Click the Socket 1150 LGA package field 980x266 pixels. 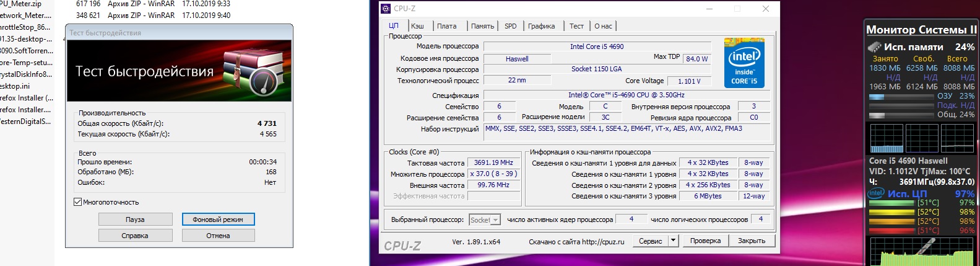coord(597,69)
